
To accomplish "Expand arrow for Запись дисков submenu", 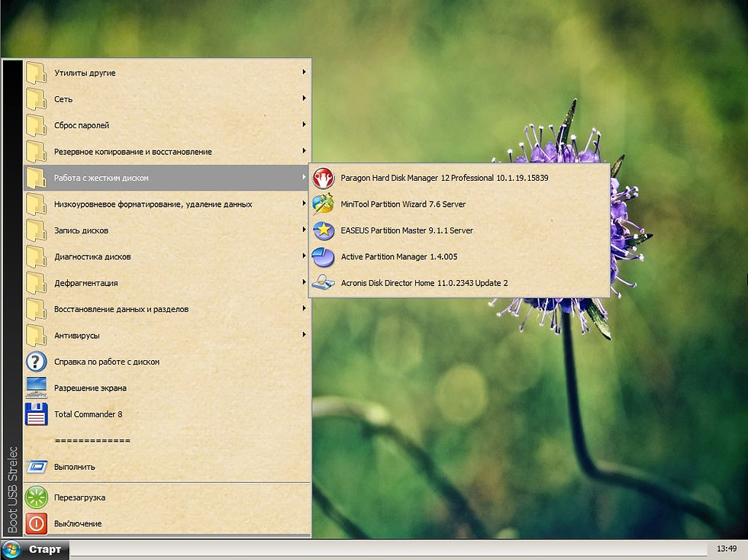I will 304,230.
